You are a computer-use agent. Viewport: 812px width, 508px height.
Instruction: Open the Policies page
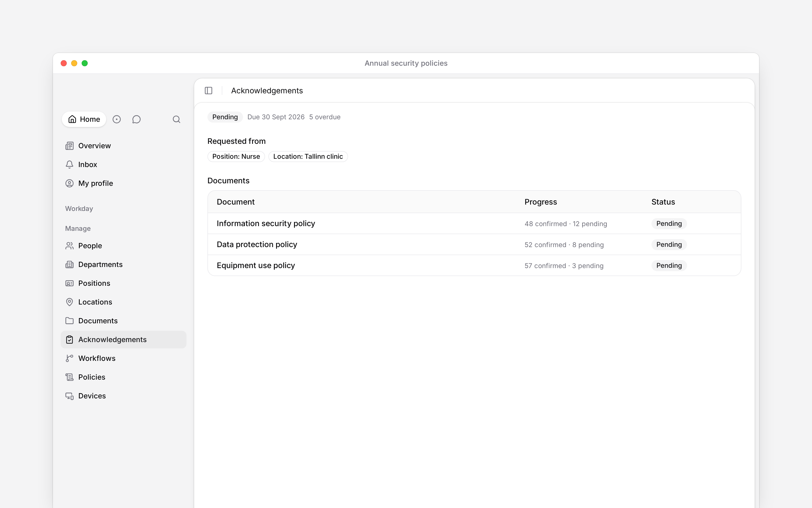point(124,377)
